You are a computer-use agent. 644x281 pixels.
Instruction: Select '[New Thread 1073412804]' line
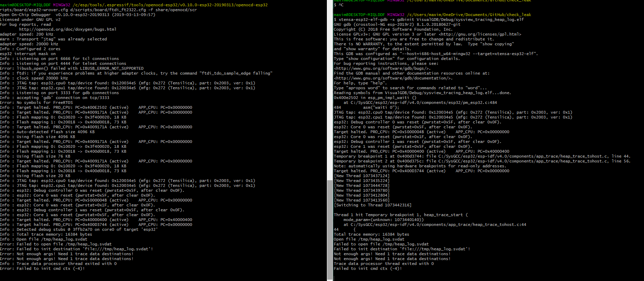tap(362, 195)
